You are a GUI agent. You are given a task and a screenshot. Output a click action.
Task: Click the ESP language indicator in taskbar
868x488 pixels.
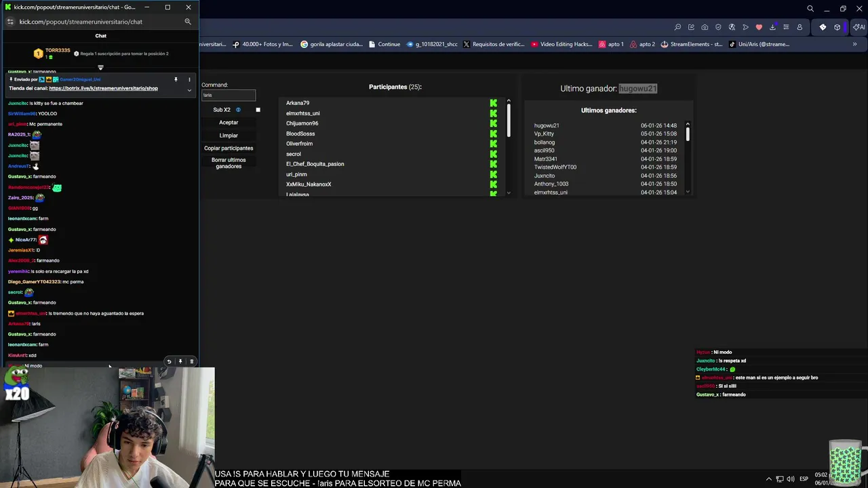pyautogui.click(x=804, y=479)
